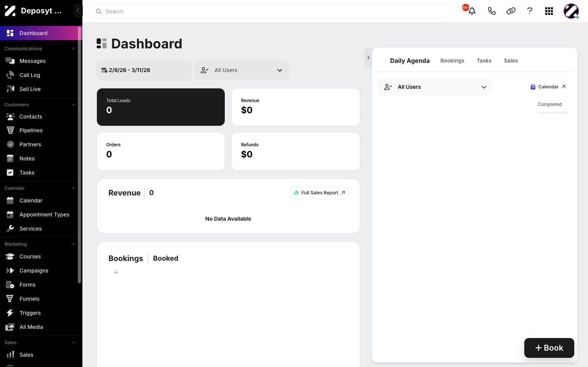Viewport: 588px width, 367px height.
Task: Open user profile avatar
Action: [x=571, y=11]
